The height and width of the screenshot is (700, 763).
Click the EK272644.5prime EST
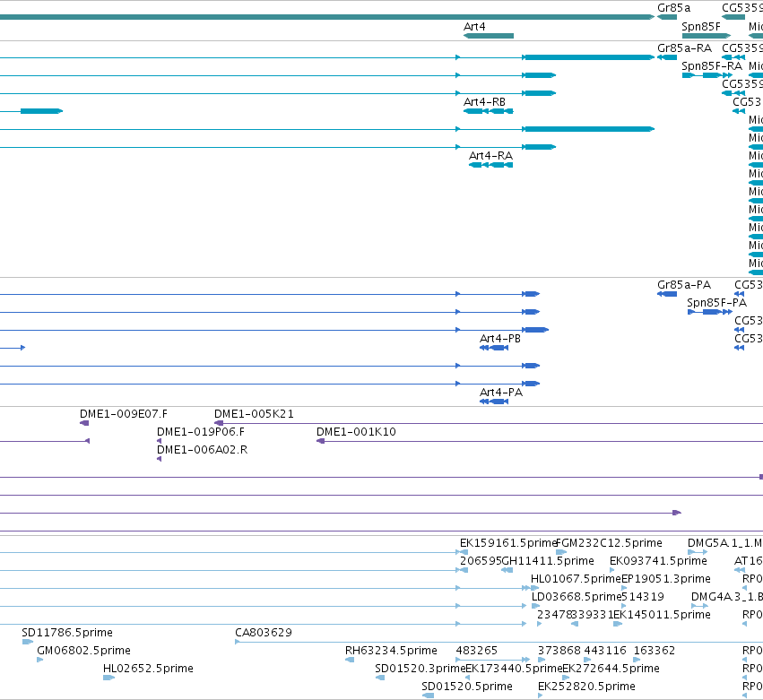pyautogui.click(x=566, y=678)
